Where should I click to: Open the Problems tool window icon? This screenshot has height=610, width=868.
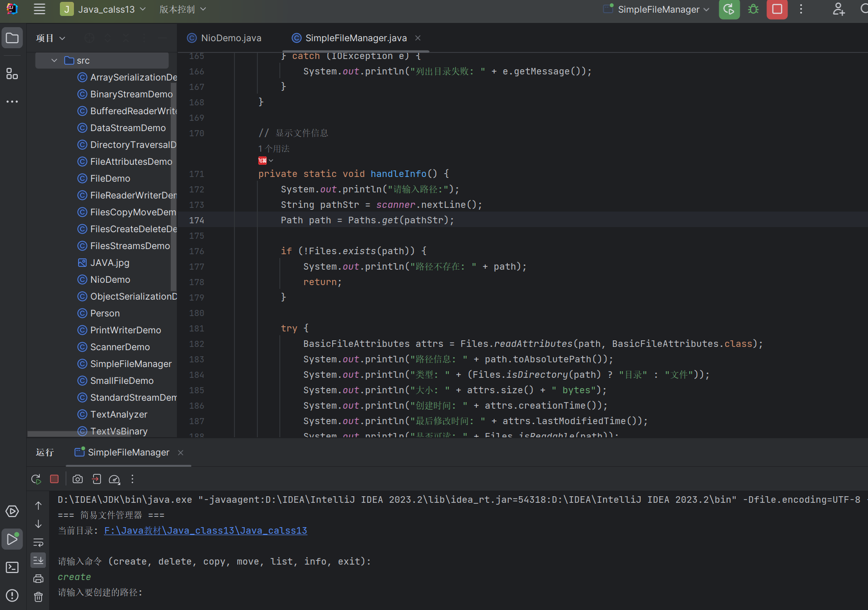12,595
